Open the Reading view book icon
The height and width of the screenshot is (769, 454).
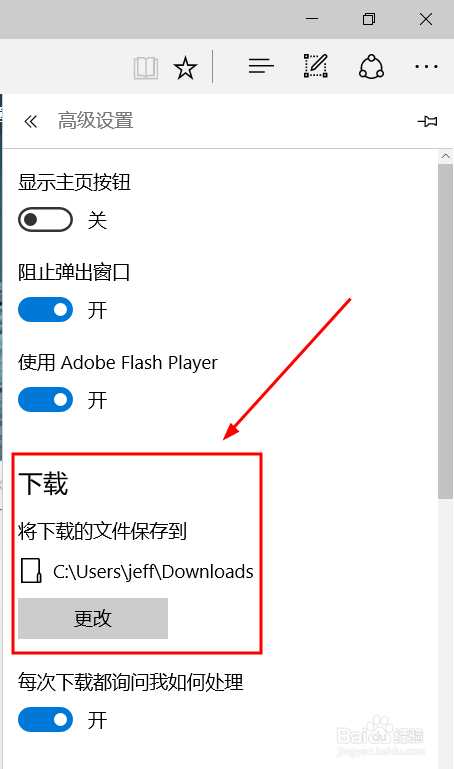[x=146, y=67]
